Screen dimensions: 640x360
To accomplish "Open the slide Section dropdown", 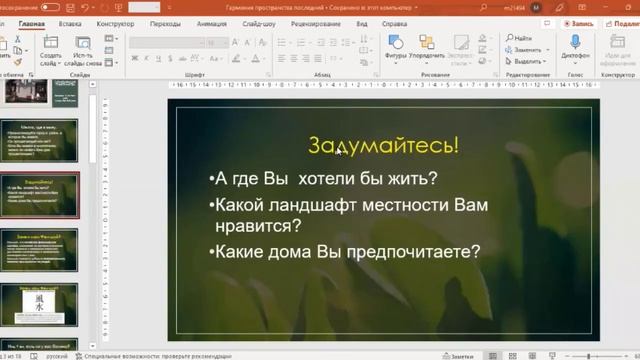I will tap(111, 62).
